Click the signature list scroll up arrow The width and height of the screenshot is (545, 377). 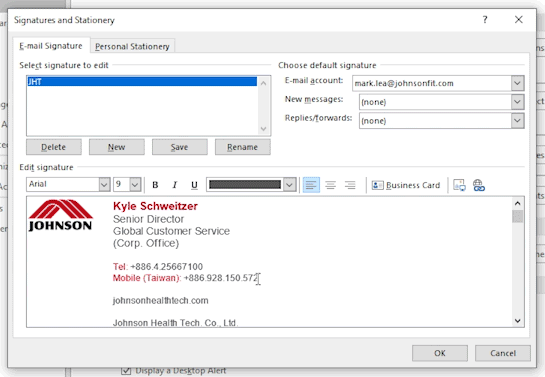[263, 83]
